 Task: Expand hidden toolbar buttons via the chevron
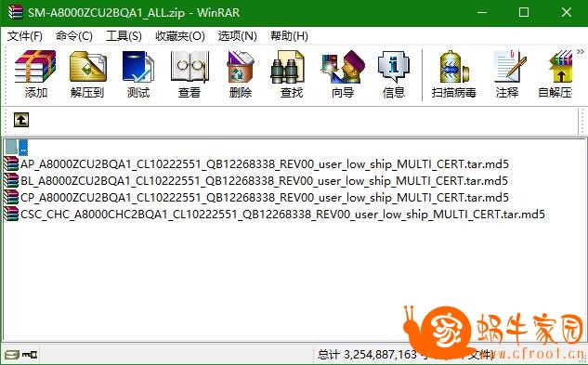[x=581, y=52]
